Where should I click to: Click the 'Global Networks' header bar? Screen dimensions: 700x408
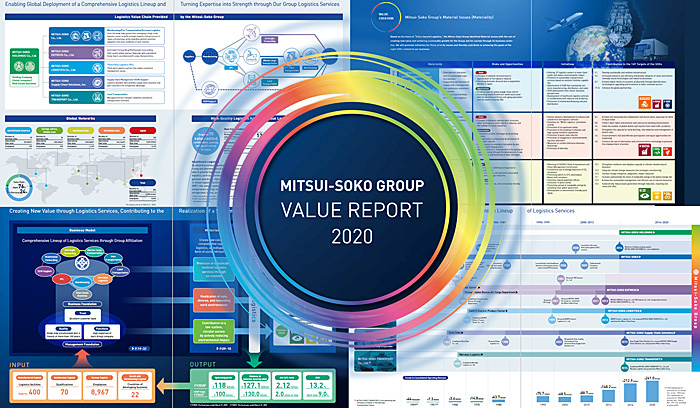81,118
